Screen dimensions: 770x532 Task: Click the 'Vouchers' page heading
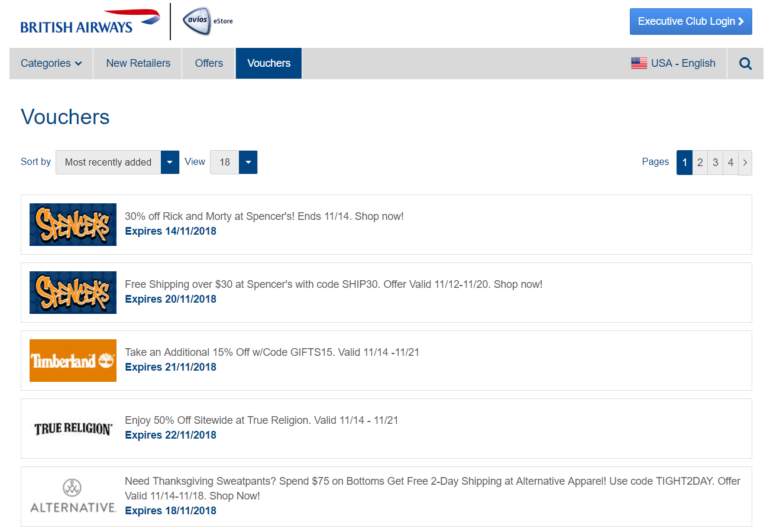pyautogui.click(x=65, y=117)
